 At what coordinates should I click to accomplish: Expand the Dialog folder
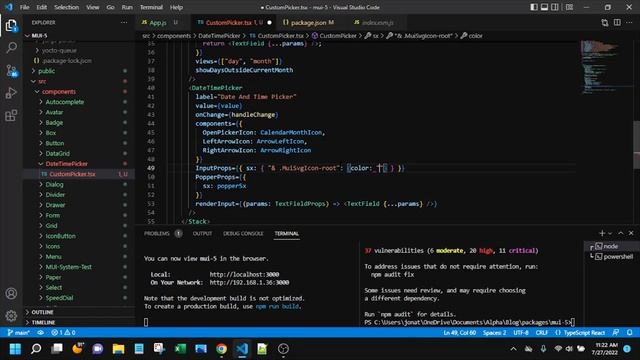tap(54, 184)
